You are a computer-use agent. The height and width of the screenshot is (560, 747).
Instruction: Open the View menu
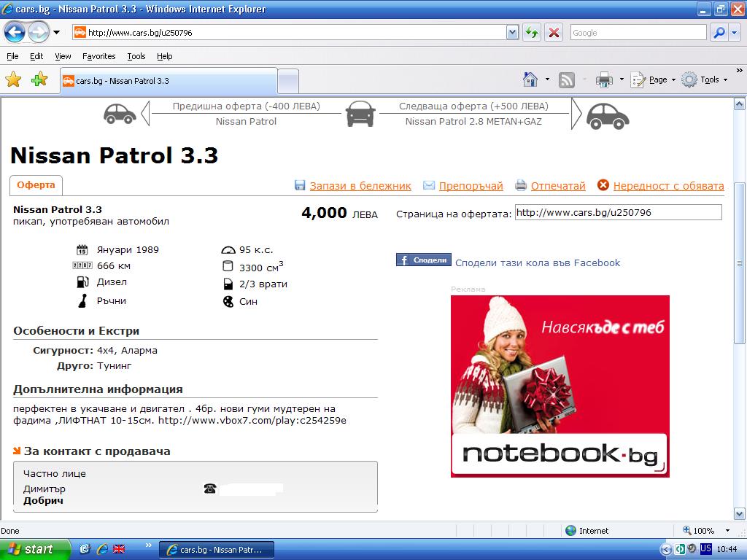click(x=63, y=56)
